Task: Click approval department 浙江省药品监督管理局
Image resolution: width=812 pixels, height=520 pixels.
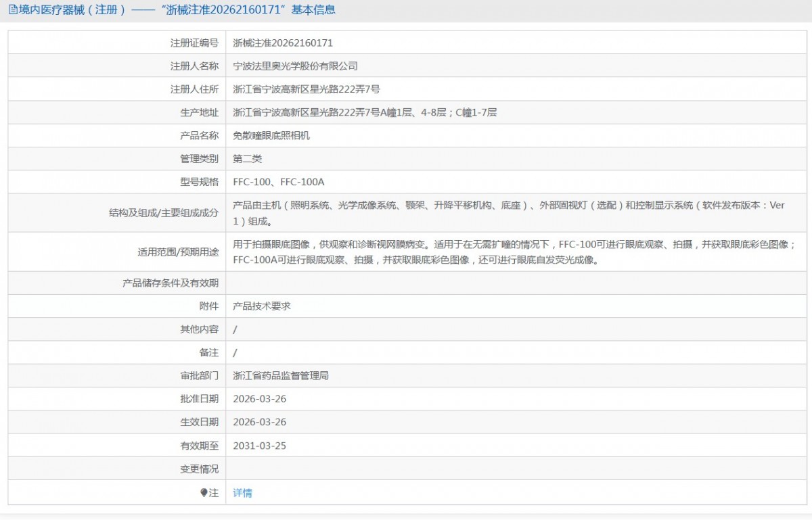Action: [281, 375]
